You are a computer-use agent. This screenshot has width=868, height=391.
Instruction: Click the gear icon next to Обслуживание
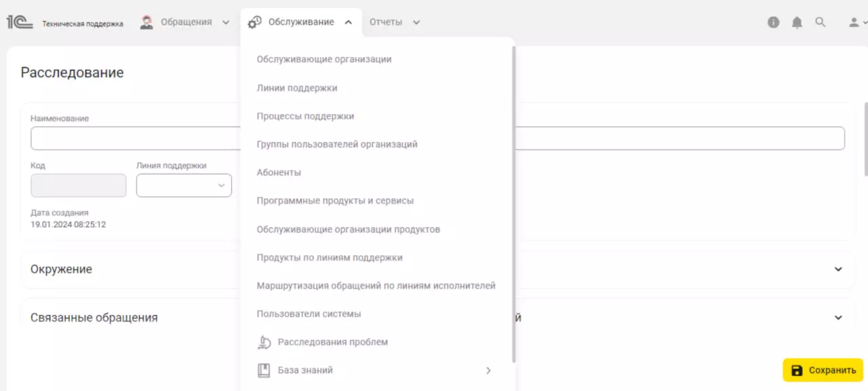pyautogui.click(x=254, y=22)
